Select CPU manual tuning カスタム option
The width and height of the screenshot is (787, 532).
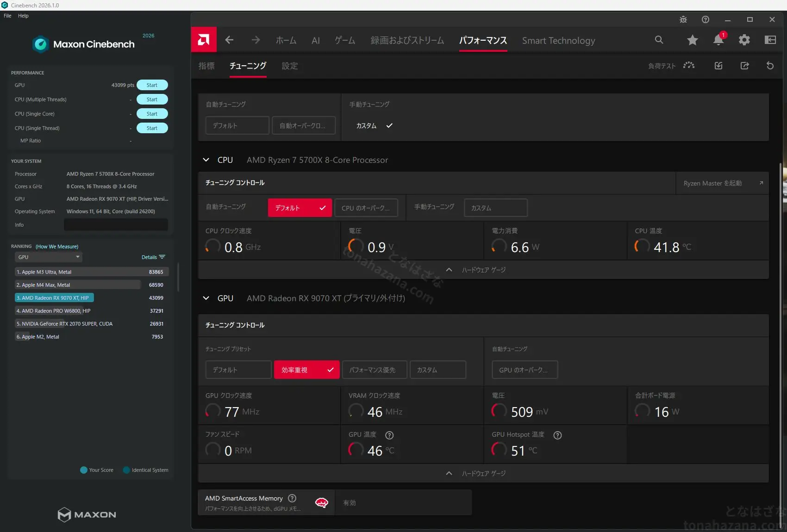(496, 208)
